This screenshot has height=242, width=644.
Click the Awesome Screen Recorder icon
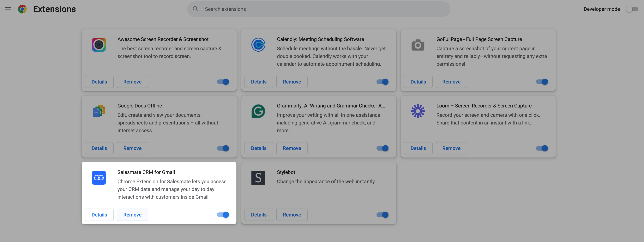[x=99, y=45]
